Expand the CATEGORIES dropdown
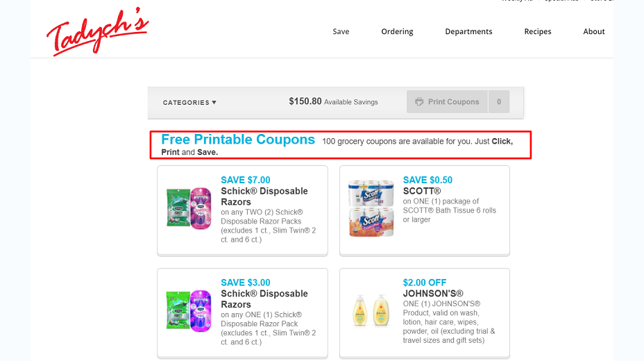644x361 pixels. pyautogui.click(x=189, y=102)
